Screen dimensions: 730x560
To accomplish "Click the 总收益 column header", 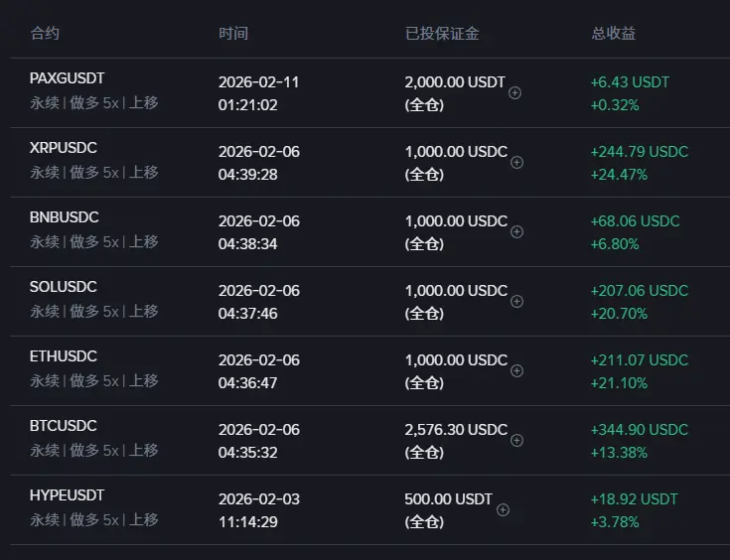I will pos(614,33).
